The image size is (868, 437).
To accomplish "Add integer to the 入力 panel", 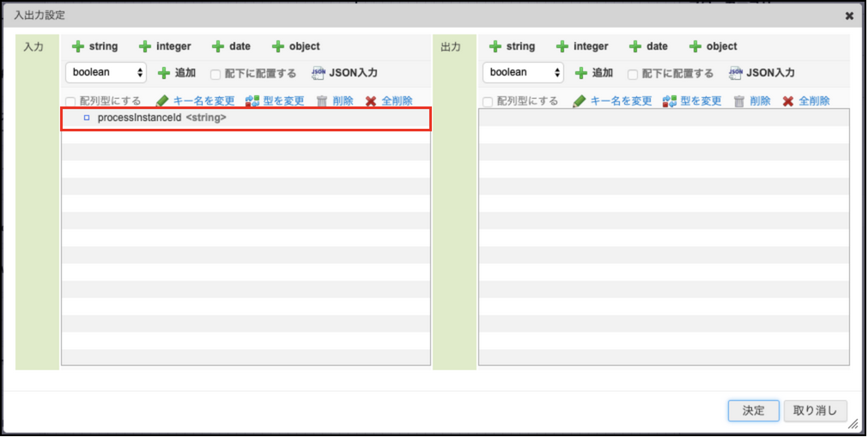I will pyautogui.click(x=164, y=46).
